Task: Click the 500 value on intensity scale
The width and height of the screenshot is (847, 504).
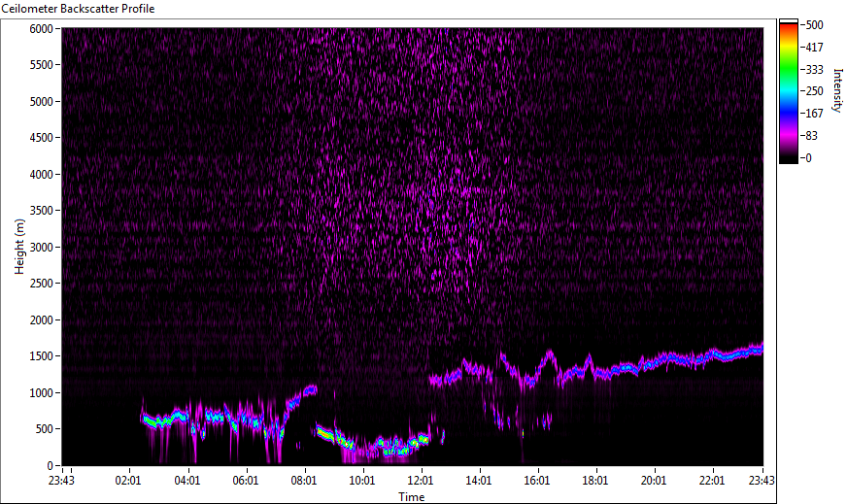Action: point(814,25)
